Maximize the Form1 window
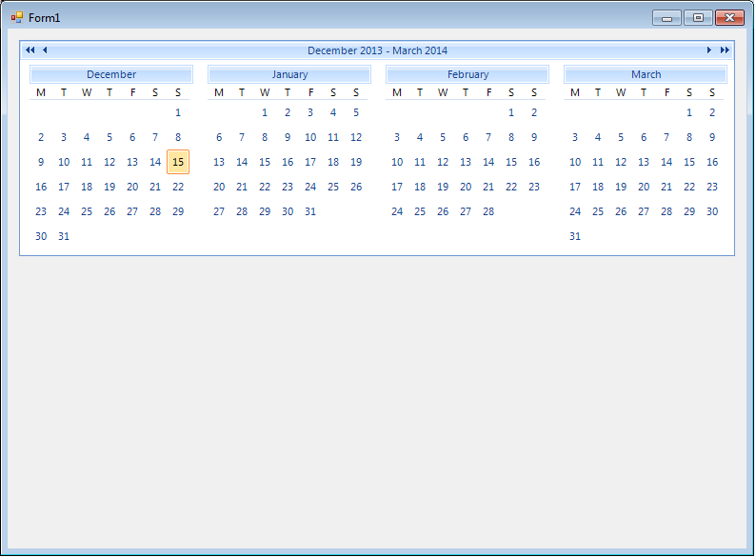 click(698, 18)
